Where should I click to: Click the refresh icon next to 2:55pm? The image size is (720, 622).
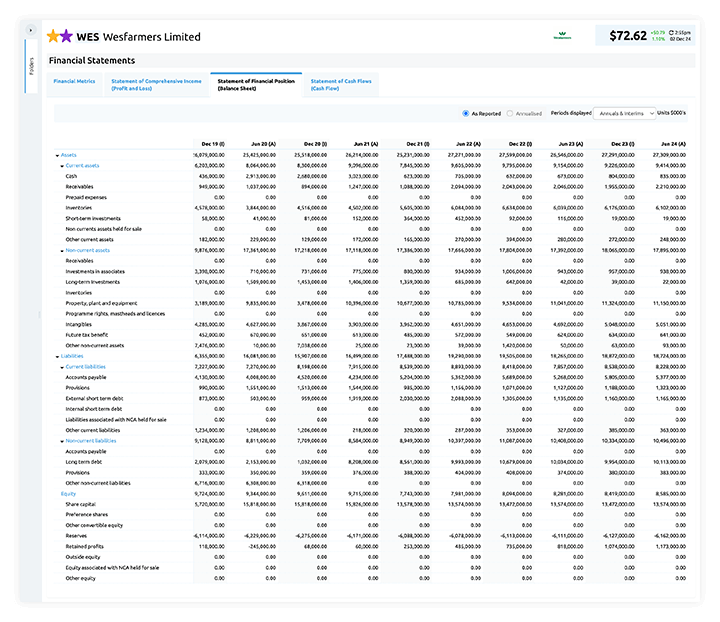[x=674, y=31]
